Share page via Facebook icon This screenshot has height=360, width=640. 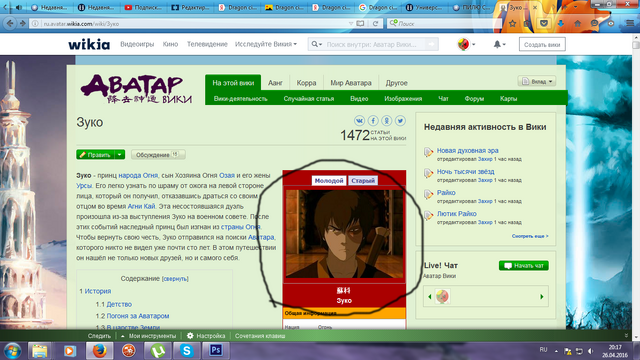(373, 121)
